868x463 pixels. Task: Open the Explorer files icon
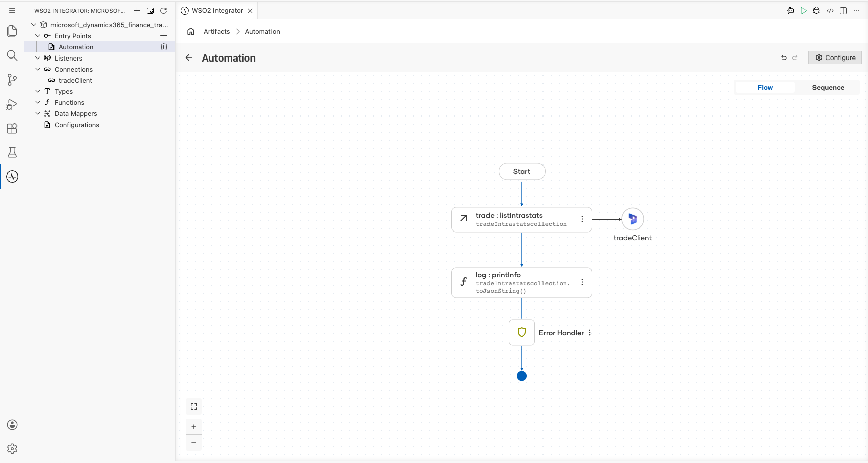[12, 31]
